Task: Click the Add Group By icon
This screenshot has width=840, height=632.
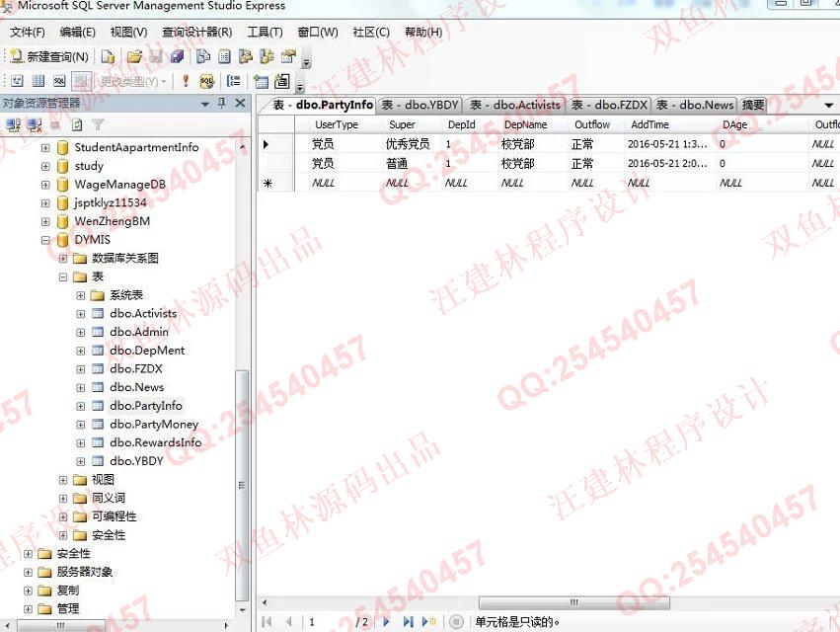Action: [x=234, y=81]
